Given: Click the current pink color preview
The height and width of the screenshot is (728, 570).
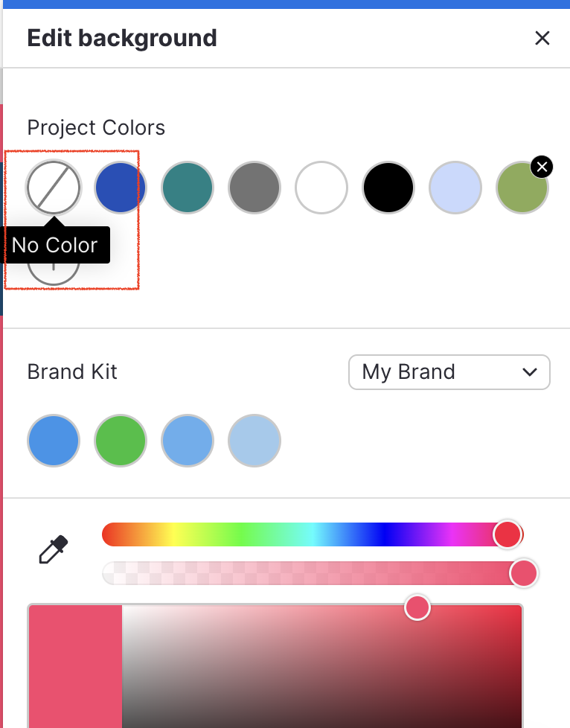Looking at the screenshot, I should (x=74, y=666).
